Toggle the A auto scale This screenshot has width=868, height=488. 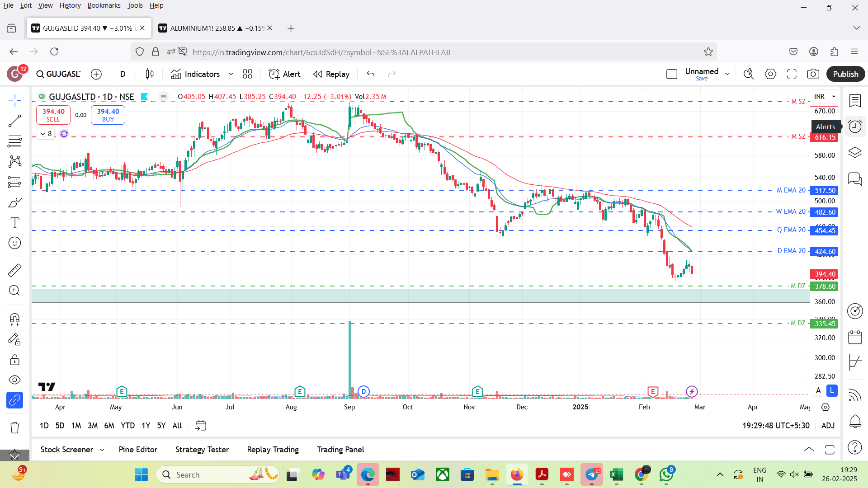tap(818, 390)
